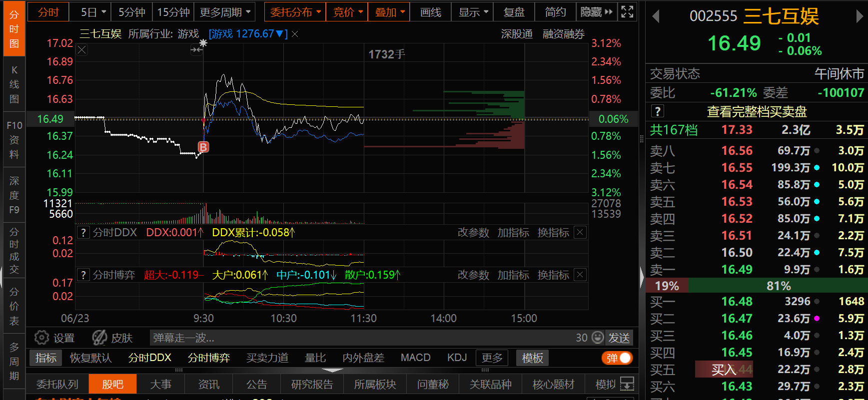Click the fullscreen expand icon in toolbar
The height and width of the screenshot is (400, 868).
pos(627,11)
